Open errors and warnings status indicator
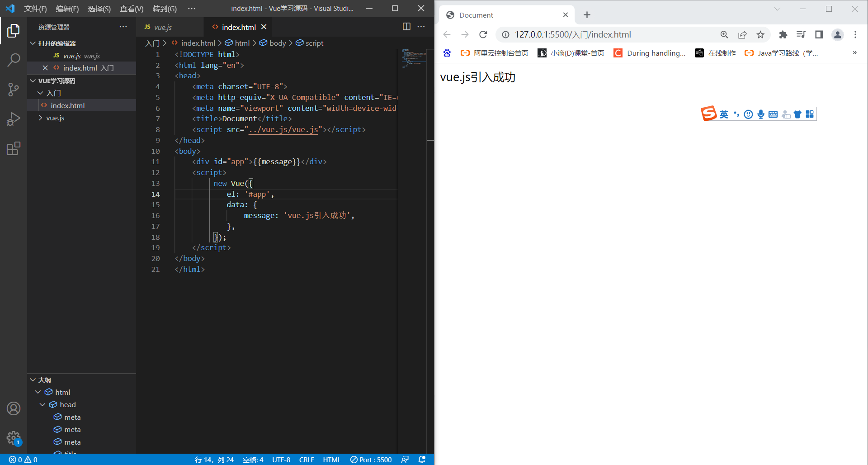Image resolution: width=868 pixels, height=465 pixels. pyautogui.click(x=23, y=460)
